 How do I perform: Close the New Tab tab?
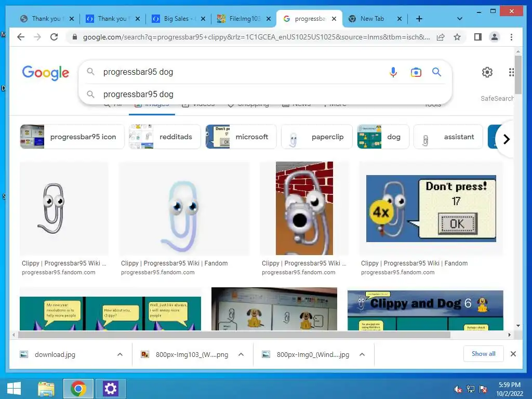coord(400,19)
